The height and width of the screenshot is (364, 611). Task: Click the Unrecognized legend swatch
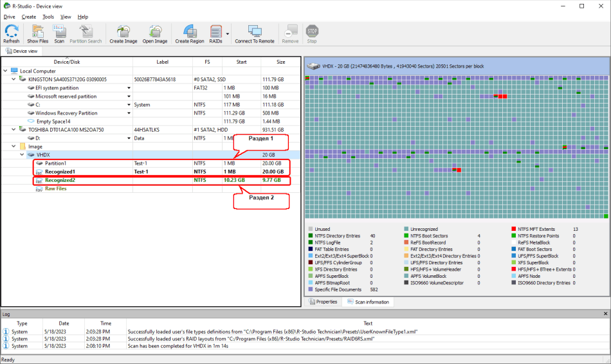(x=406, y=229)
